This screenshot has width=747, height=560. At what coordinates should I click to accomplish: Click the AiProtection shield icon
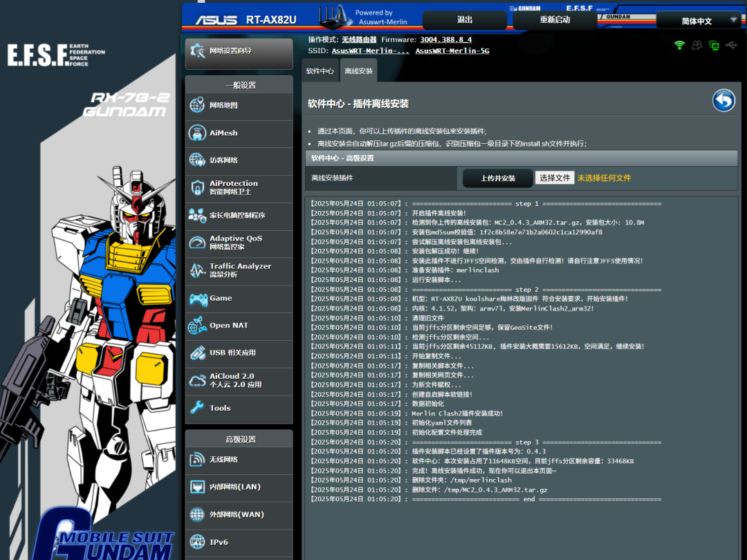[x=197, y=187]
